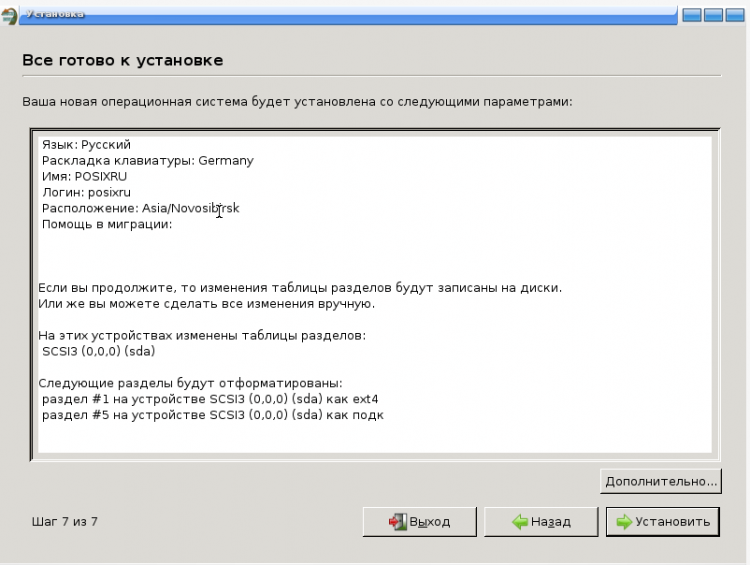Click the Шаг 7 из 7 label
The image size is (750, 565).
point(65,521)
